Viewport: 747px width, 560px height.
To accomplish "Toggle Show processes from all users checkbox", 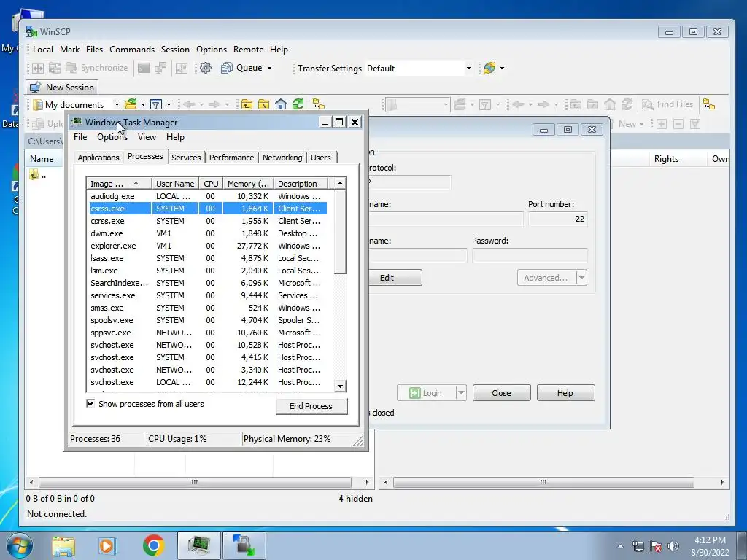I will [x=90, y=403].
